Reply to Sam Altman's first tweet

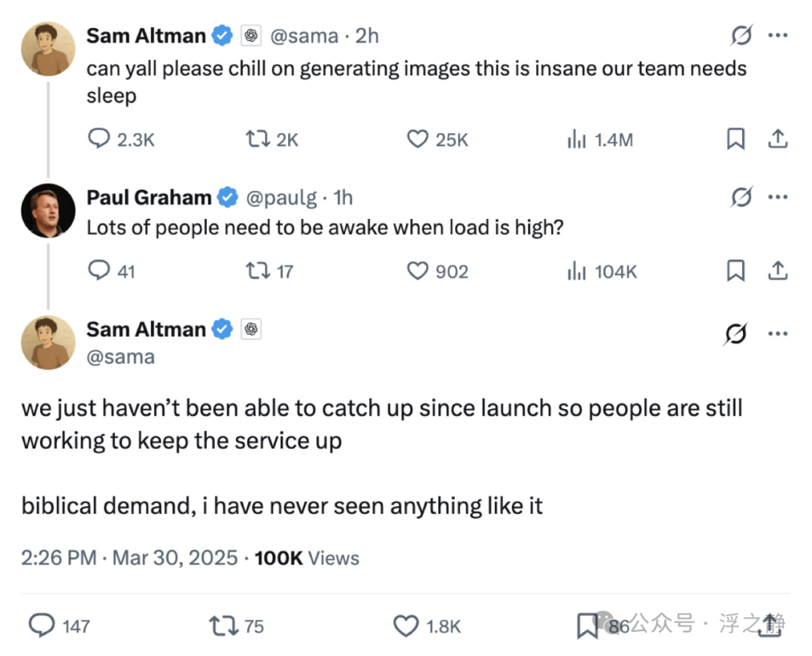(x=98, y=139)
